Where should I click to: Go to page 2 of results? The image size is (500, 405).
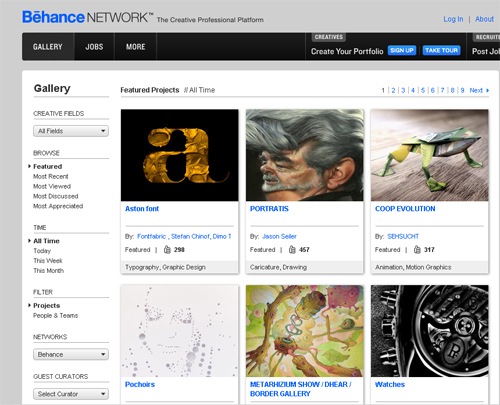coord(393,90)
